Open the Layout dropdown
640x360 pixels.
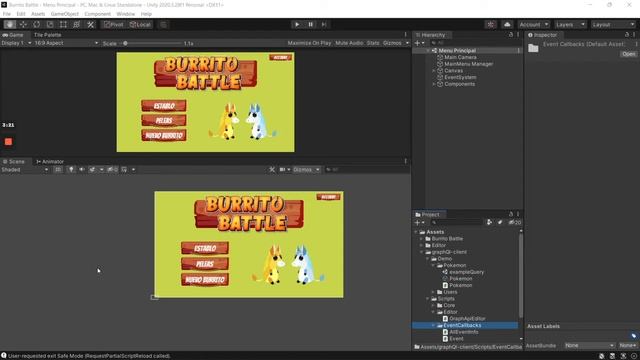(x=613, y=24)
